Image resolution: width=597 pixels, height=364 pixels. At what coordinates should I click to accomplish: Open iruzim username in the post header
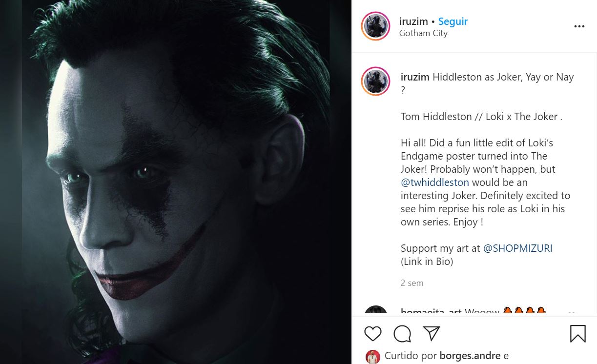tap(413, 21)
